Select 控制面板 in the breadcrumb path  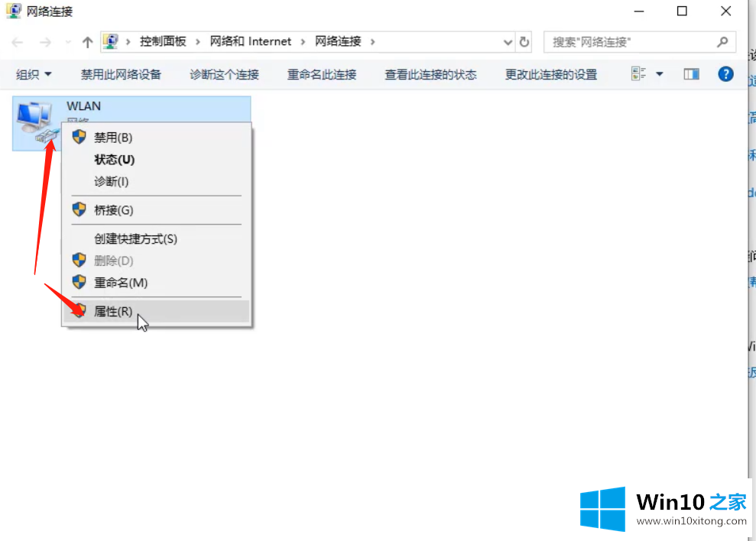[163, 41]
